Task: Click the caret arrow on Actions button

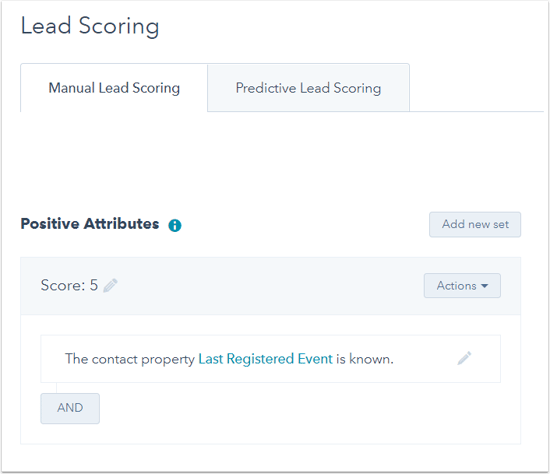Action: click(x=485, y=286)
